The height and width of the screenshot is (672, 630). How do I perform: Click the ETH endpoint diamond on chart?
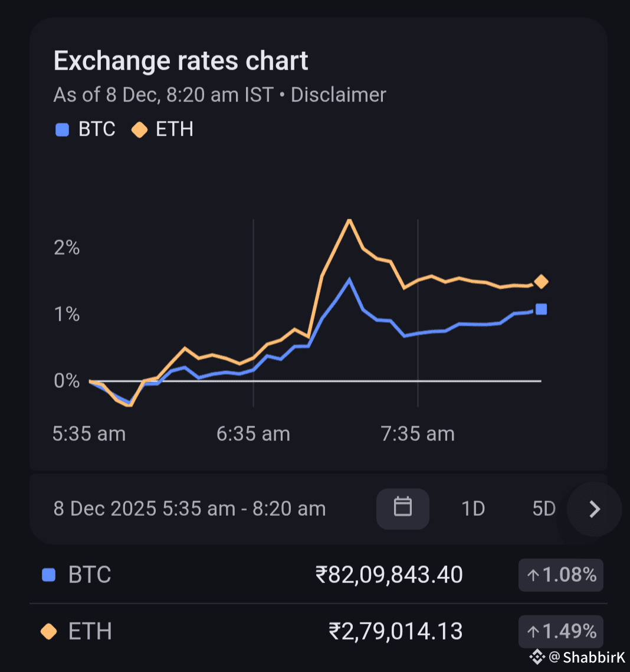coord(541,282)
